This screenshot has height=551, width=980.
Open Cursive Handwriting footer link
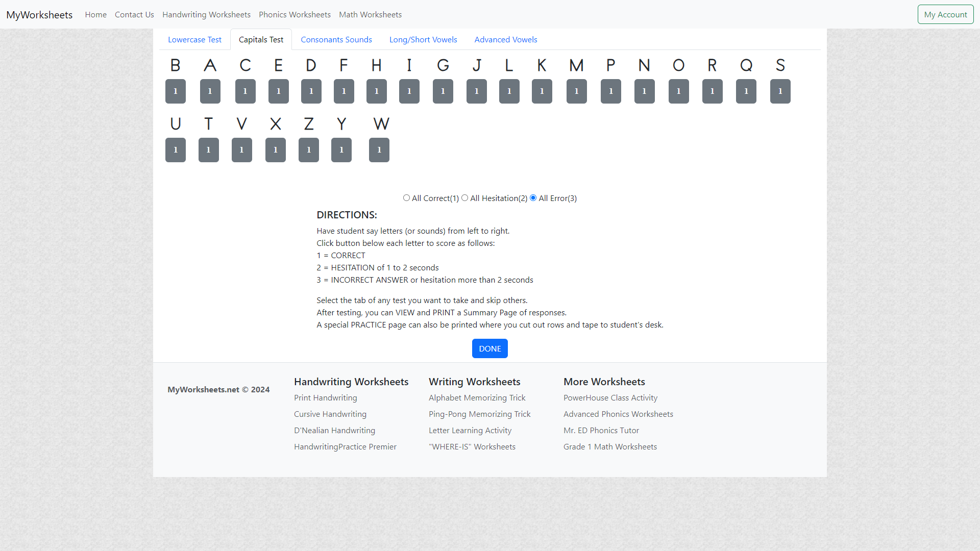[330, 414]
